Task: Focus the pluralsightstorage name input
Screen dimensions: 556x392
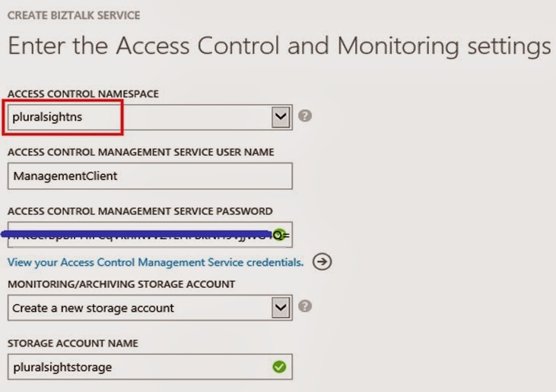Action: (x=137, y=367)
